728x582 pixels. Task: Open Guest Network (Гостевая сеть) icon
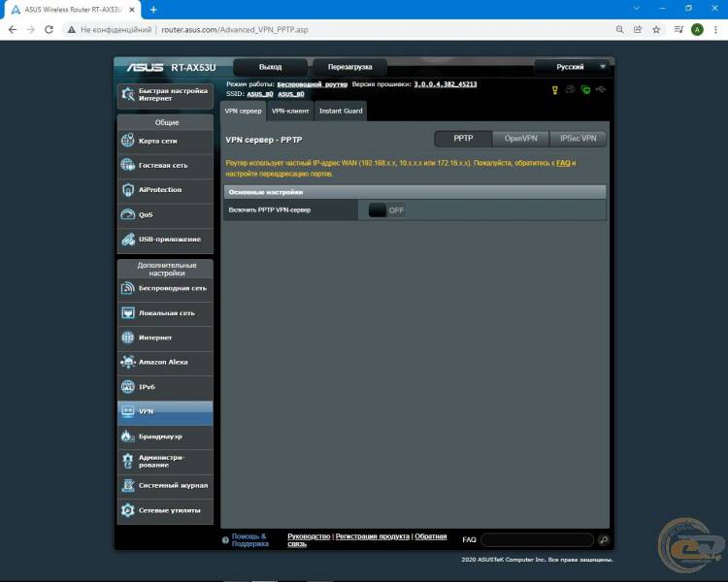point(128,165)
